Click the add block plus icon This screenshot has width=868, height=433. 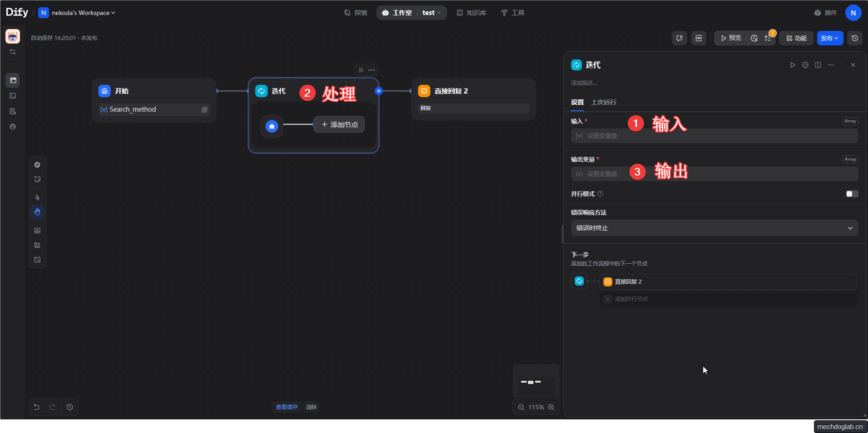pos(37,165)
